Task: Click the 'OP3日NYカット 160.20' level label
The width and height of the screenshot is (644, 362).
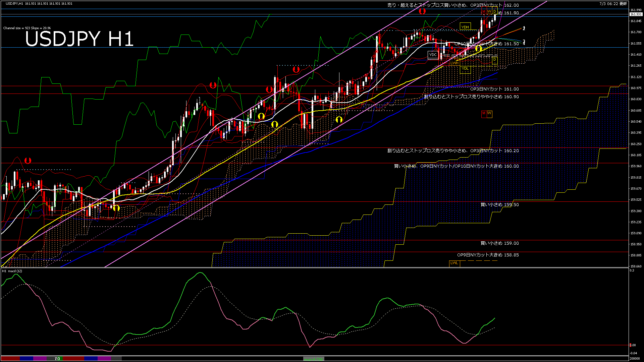Action: click(494, 151)
